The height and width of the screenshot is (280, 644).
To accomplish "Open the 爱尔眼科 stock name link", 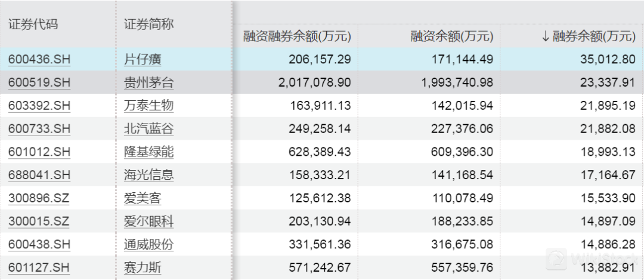I will (x=148, y=221).
